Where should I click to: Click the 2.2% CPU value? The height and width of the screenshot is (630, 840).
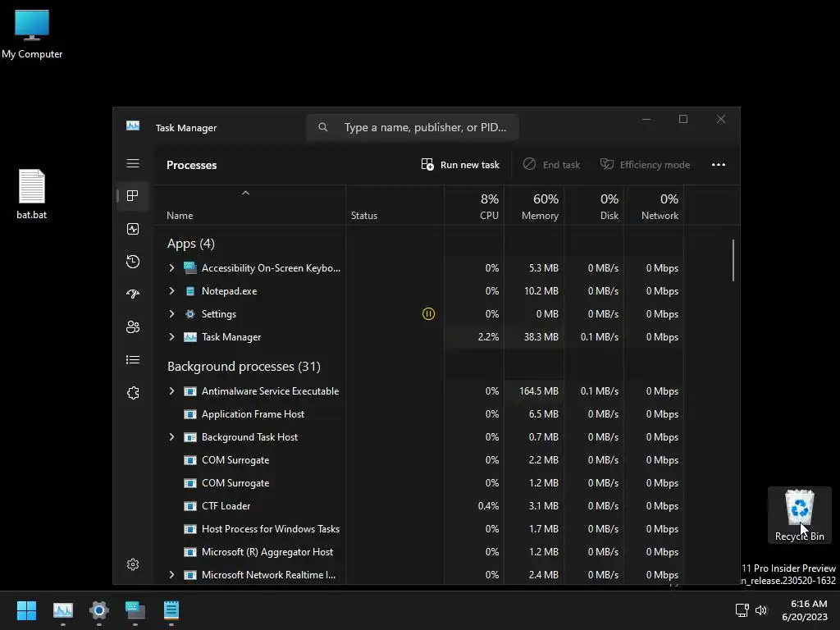click(x=488, y=337)
